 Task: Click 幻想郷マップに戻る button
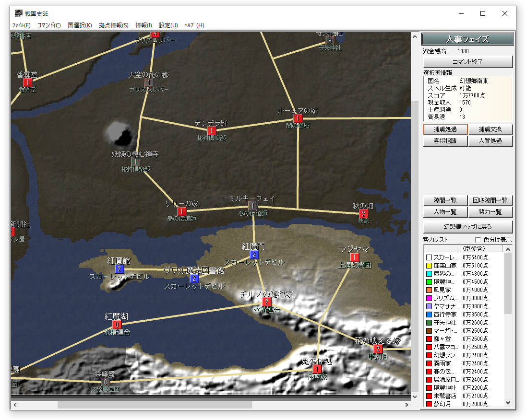(468, 226)
